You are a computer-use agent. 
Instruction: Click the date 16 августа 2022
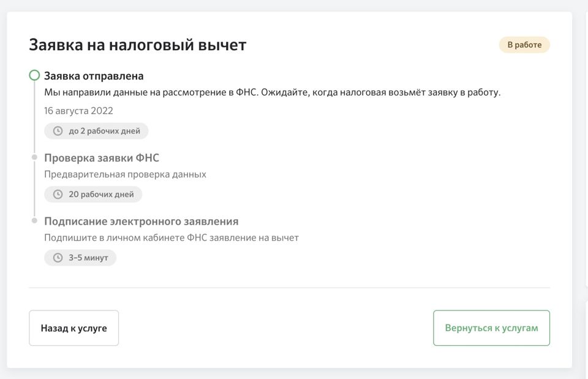click(x=78, y=111)
